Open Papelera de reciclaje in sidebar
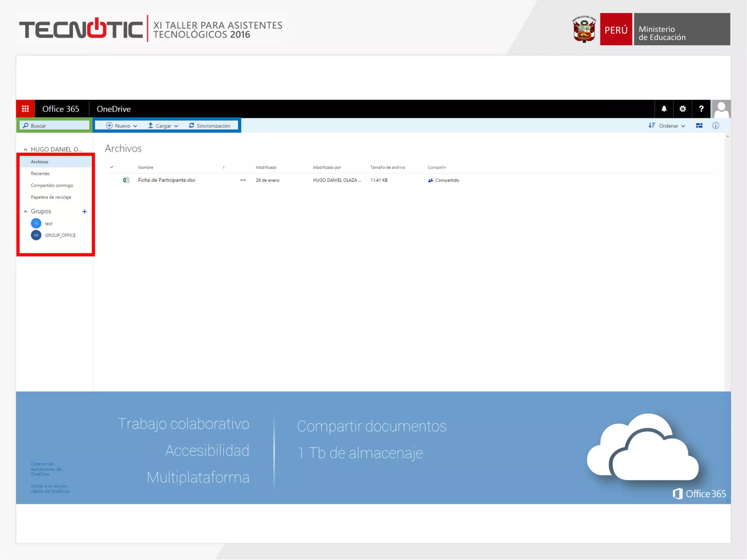 pos(51,197)
